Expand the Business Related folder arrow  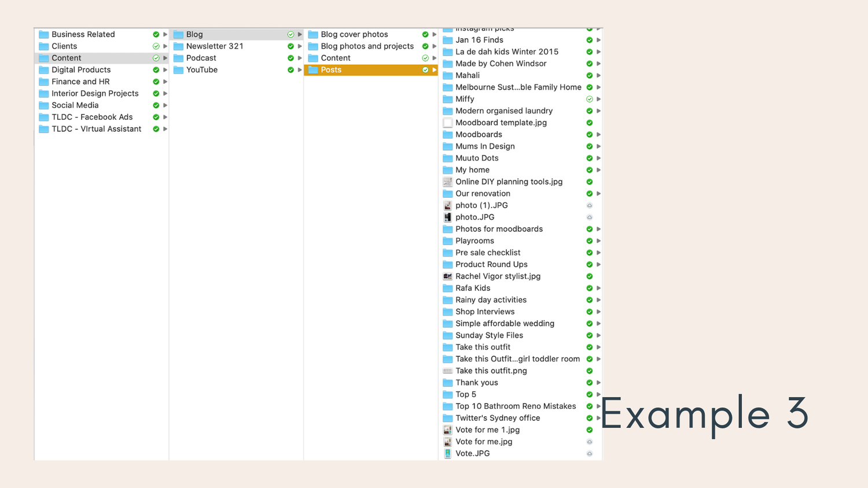[165, 34]
